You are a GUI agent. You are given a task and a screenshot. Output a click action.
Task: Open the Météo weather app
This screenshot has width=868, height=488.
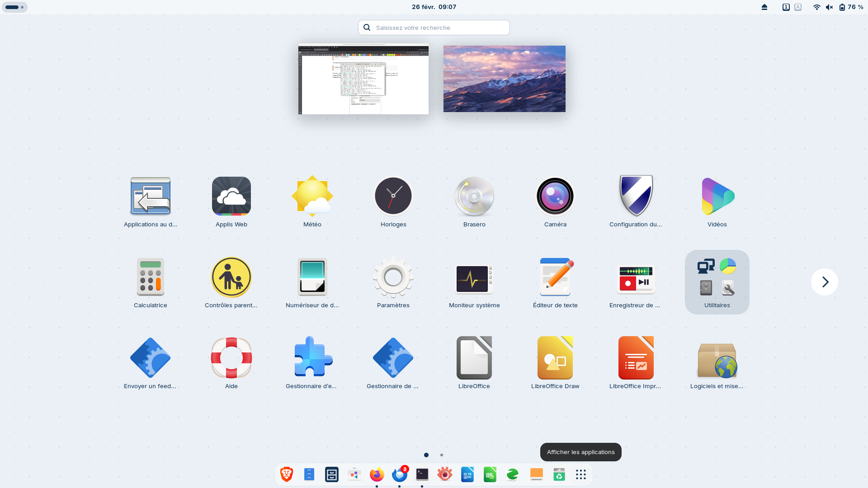tap(312, 196)
